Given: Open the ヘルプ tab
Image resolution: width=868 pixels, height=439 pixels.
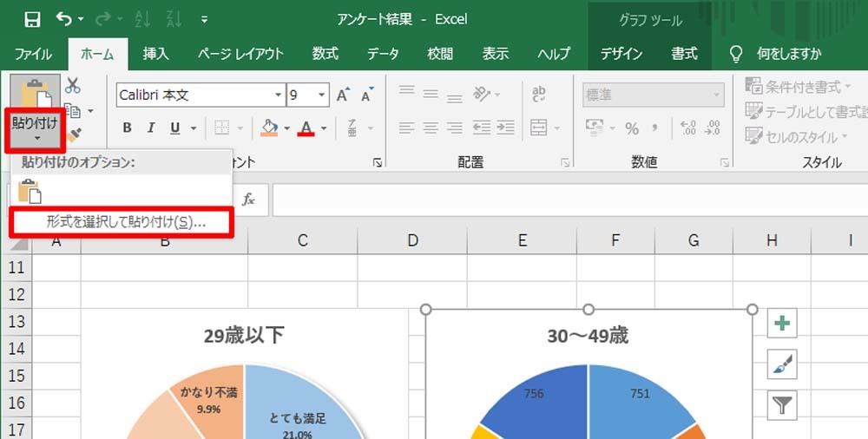Looking at the screenshot, I should pyautogui.click(x=554, y=54).
